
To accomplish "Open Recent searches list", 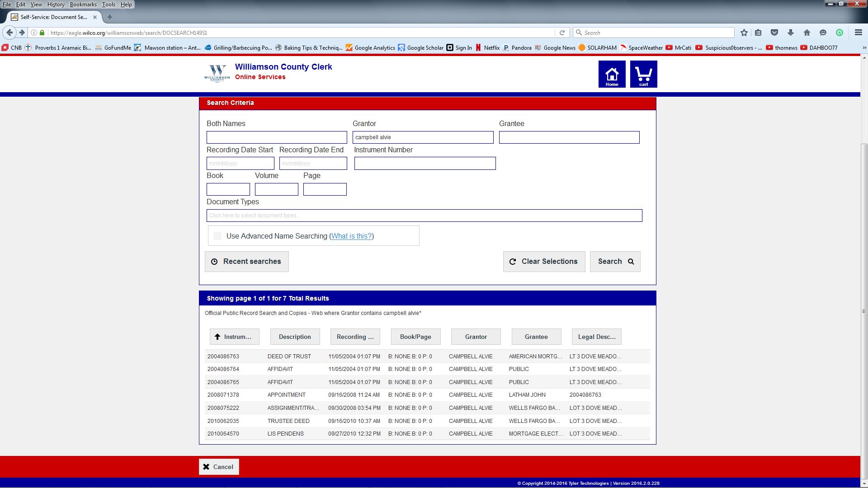I will [246, 262].
